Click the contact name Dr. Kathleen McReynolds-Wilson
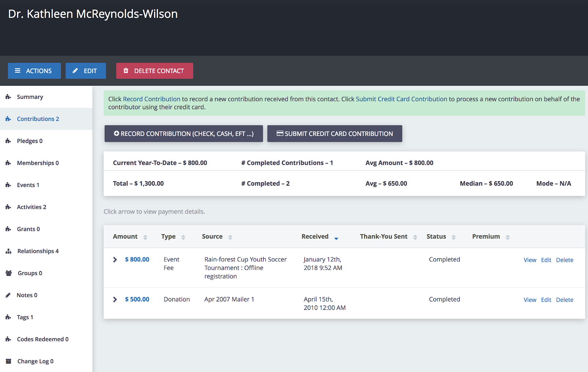The height and width of the screenshot is (372, 588). point(93,14)
